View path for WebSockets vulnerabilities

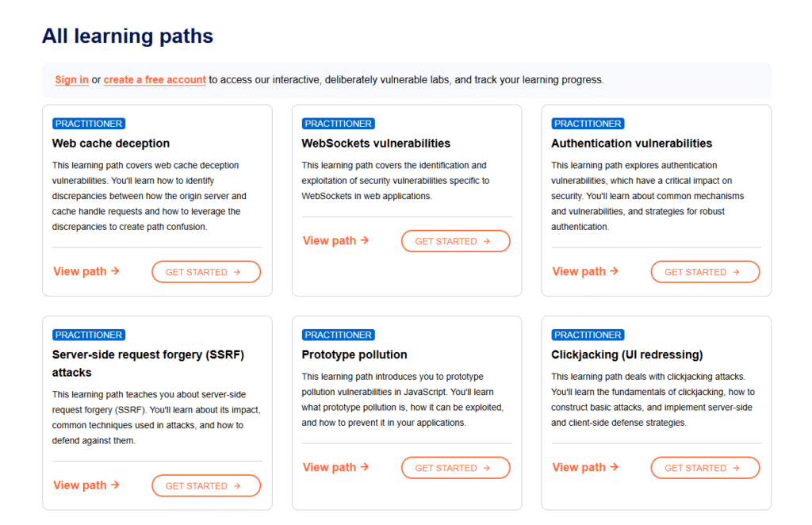pos(336,240)
